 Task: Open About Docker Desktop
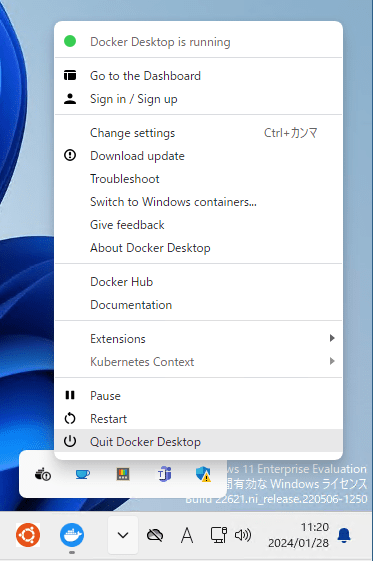click(198, 248)
